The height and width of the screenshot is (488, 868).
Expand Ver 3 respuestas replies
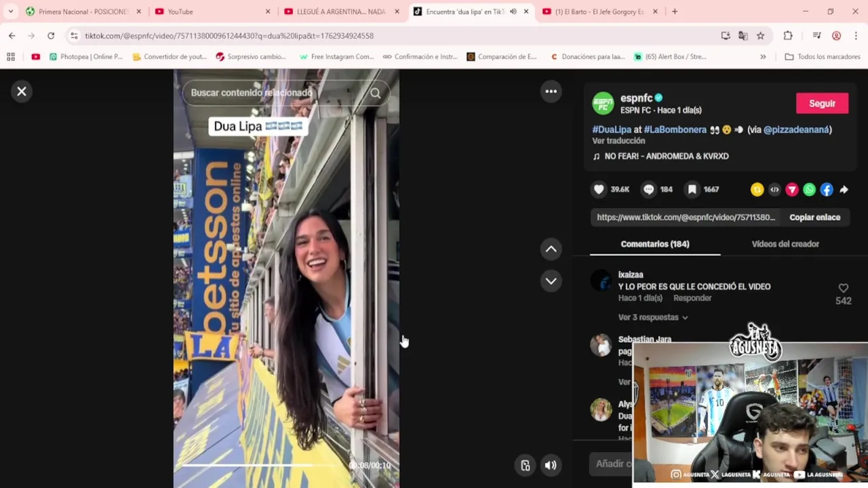click(653, 317)
